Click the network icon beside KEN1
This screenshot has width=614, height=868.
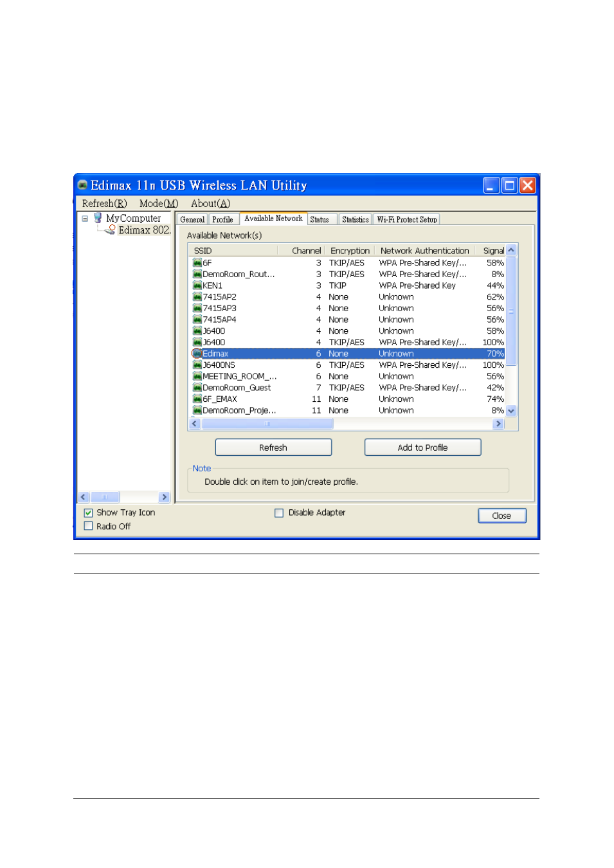(x=197, y=285)
